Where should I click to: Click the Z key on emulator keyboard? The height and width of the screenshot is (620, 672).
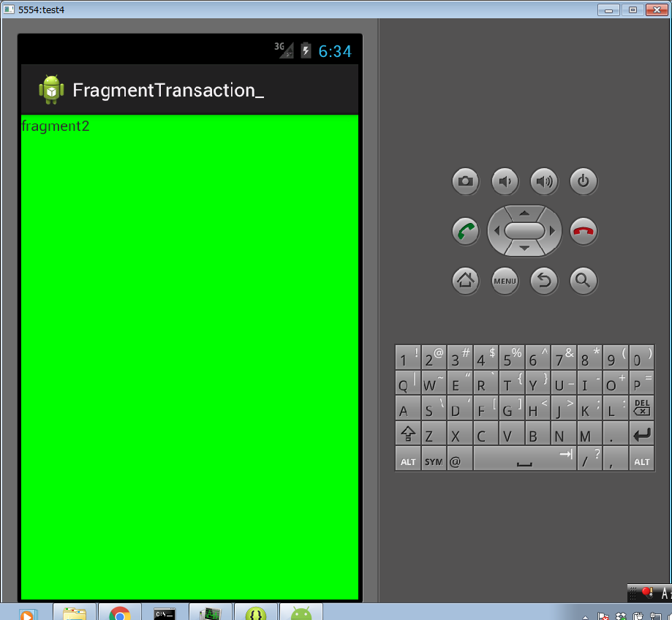click(x=434, y=433)
